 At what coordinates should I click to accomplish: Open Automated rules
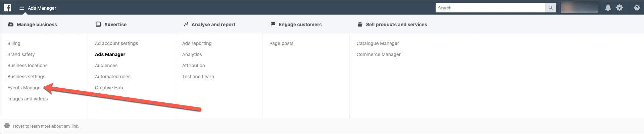click(x=113, y=77)
